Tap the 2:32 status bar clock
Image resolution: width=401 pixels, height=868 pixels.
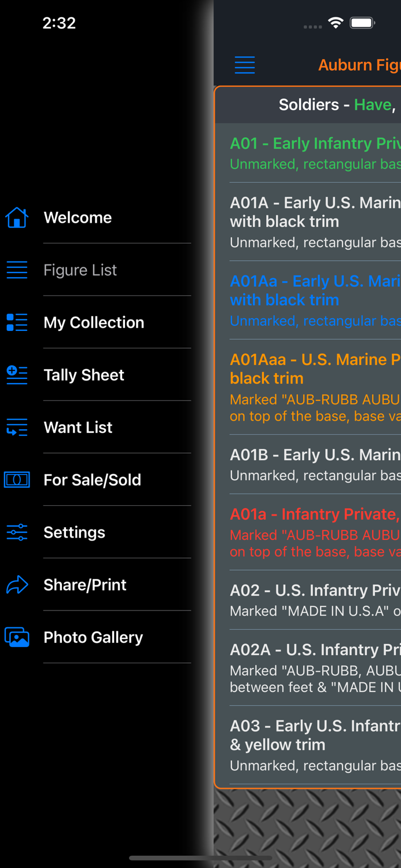coord(59,23)
